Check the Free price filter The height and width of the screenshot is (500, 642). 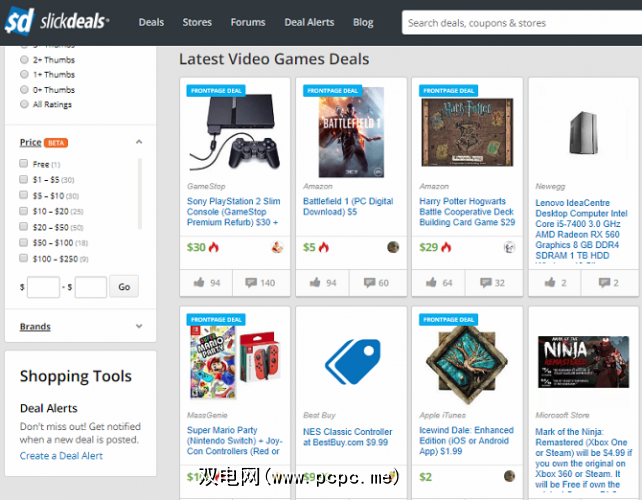24,163
